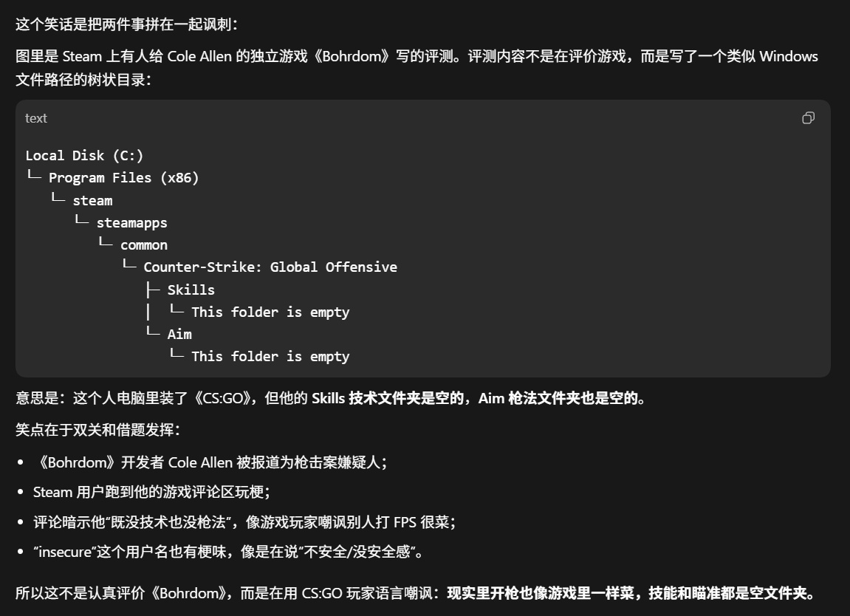The height and width of the screenshot is (616, 850).
Task: Click the "Aim" folder line
Action: pos(179,334)
